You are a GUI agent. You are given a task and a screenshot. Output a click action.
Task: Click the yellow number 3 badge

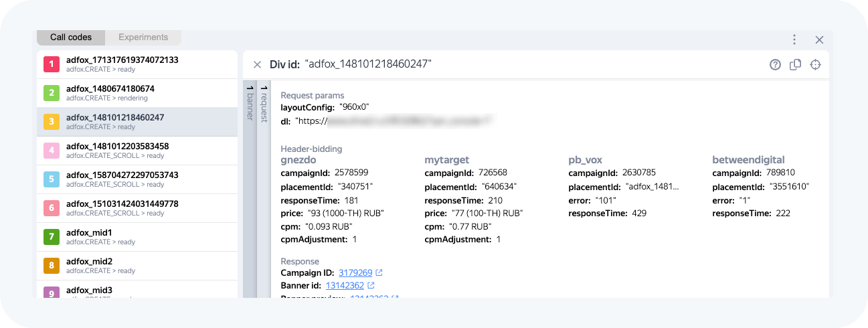52,122
